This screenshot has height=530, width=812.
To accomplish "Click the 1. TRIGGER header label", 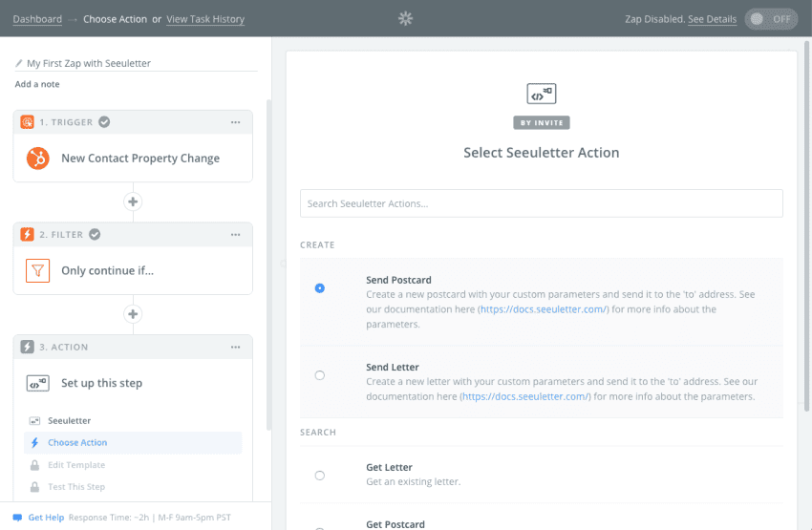I will click(x=66, y=122).
